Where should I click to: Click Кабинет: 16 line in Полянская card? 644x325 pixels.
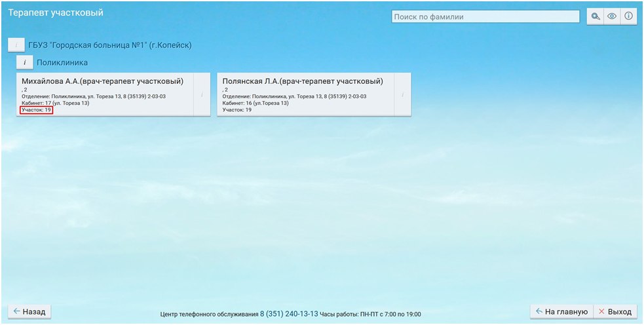pyautogui.click(x=256, y=104)
